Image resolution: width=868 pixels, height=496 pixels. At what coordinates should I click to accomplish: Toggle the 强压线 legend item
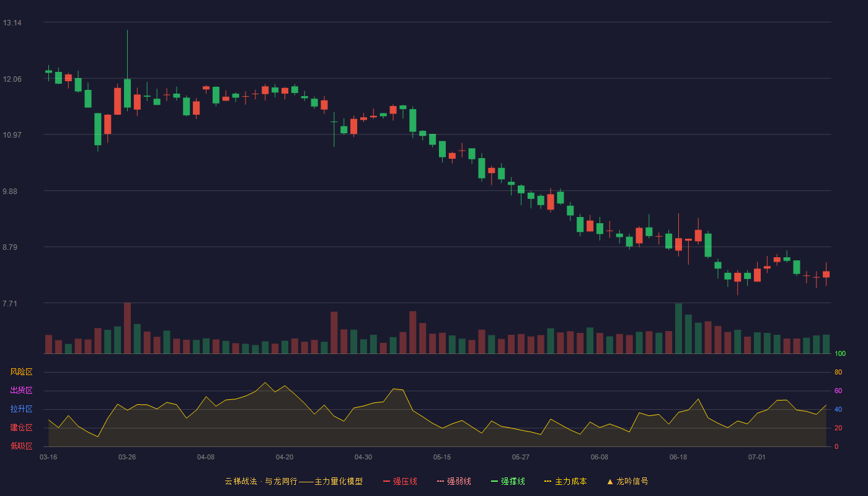coord(400,481)
